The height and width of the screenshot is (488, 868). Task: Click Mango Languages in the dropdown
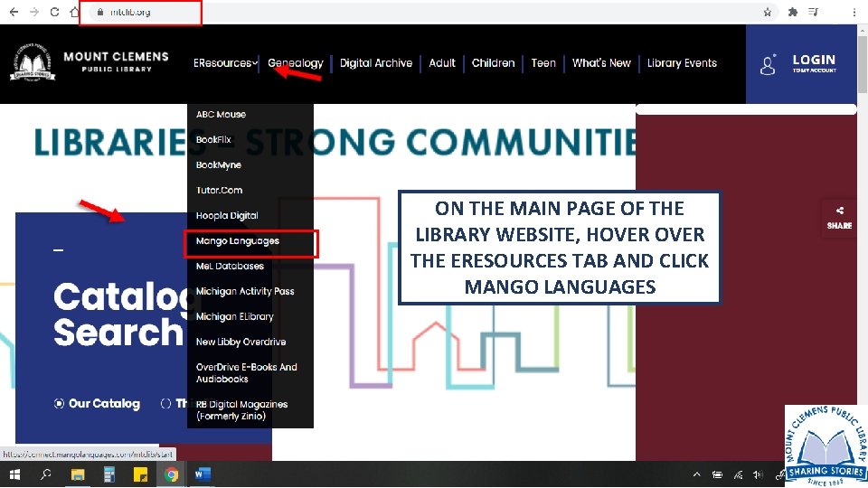click(238, 240)
